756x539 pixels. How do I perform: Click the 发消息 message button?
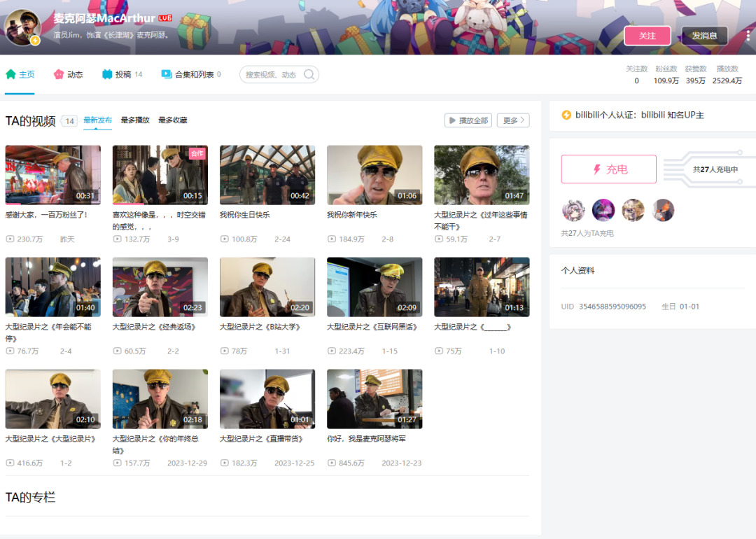(704, 36)
